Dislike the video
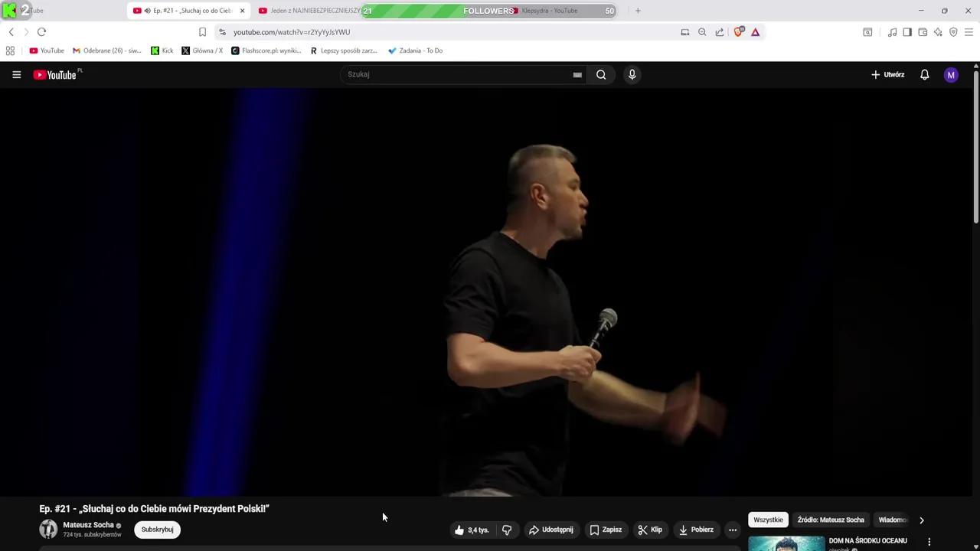This screenshot has width=980, height=551. (507, 530)
